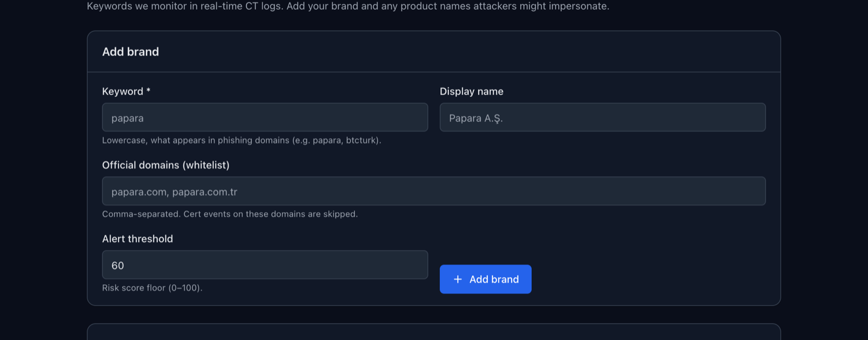The width and height of the screenshot is (868, 340).
Task: Click the 'Display name' label
Action: [x=472, y=92]
